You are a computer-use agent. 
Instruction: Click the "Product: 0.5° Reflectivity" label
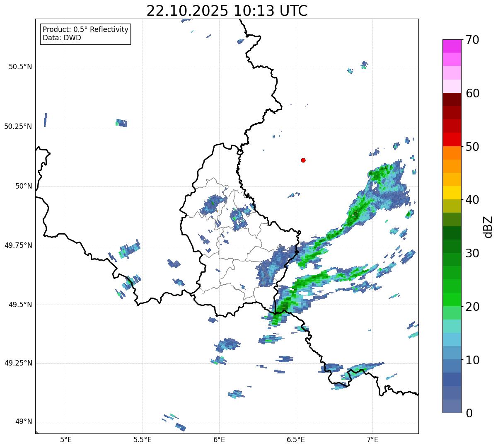[x=85, y=30]
